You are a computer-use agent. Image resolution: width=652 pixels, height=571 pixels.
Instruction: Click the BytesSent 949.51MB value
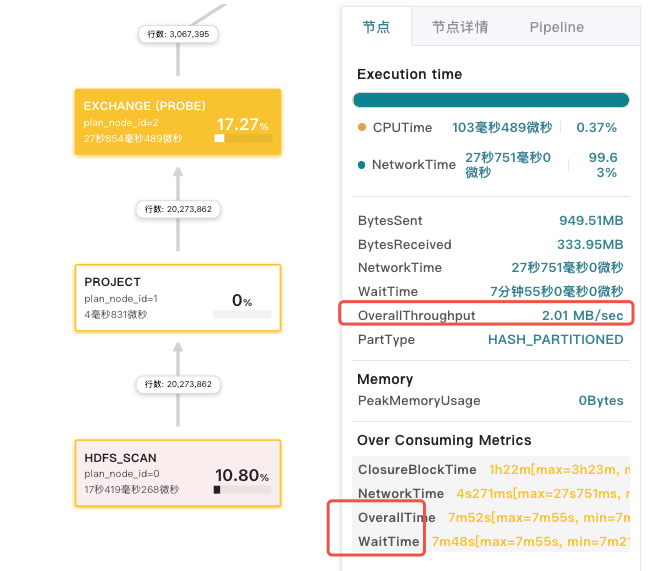tap(590, 221)
